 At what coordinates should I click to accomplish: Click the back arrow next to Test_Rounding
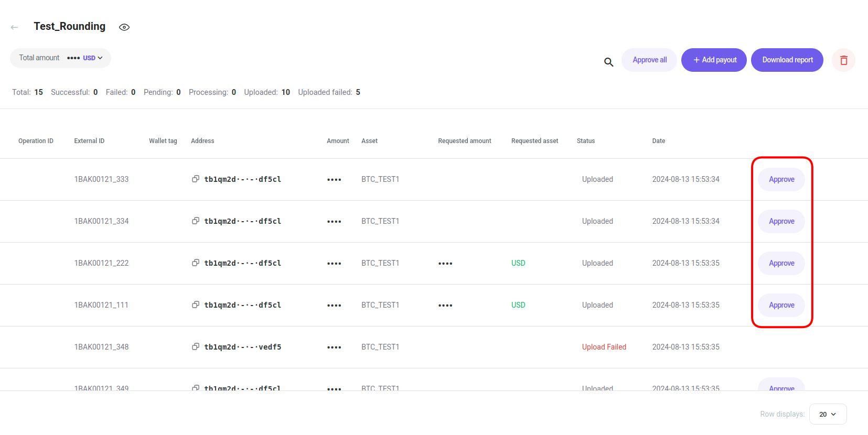[x=15, y=27]
